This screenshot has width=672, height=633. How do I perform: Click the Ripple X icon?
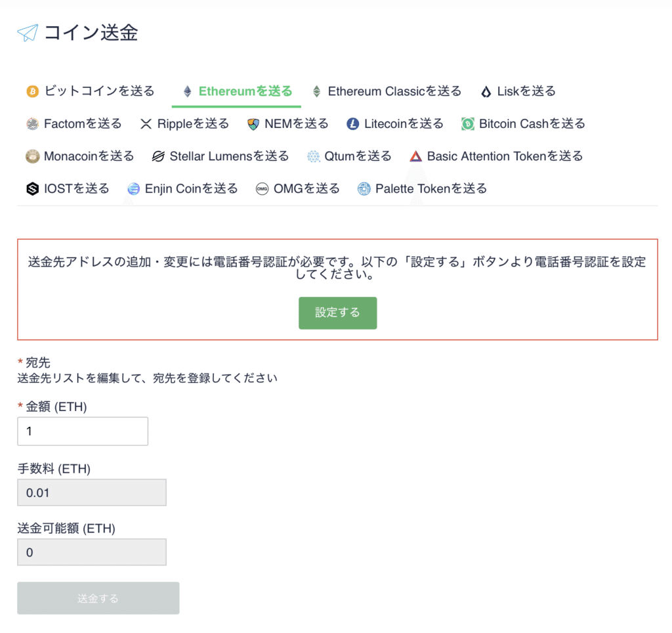coord(146,123)
